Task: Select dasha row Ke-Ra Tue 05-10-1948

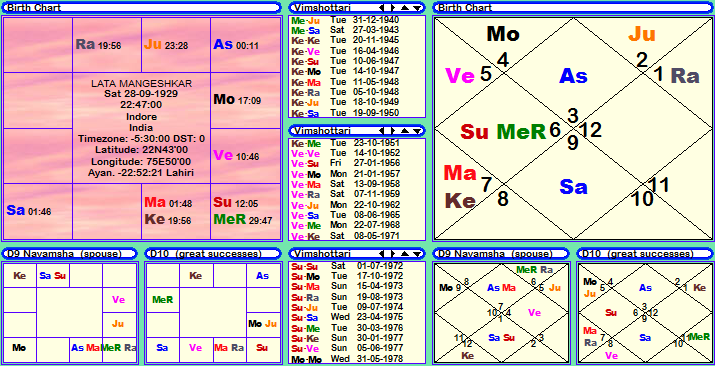Action: click(x=345, y=92)
